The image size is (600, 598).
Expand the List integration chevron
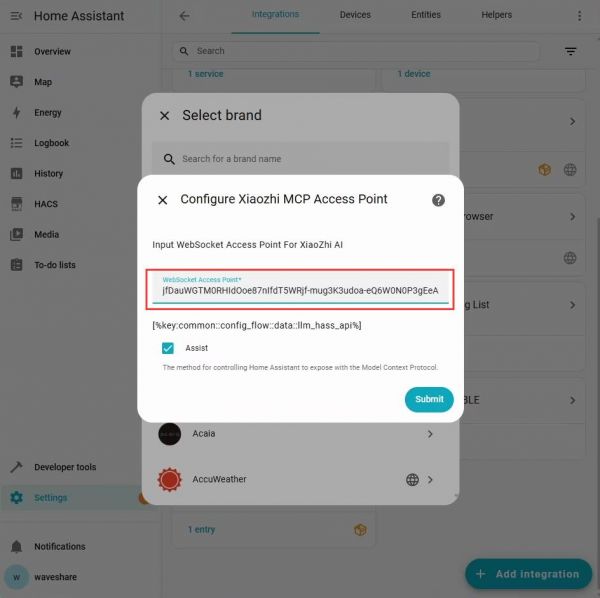click(572, 305)
